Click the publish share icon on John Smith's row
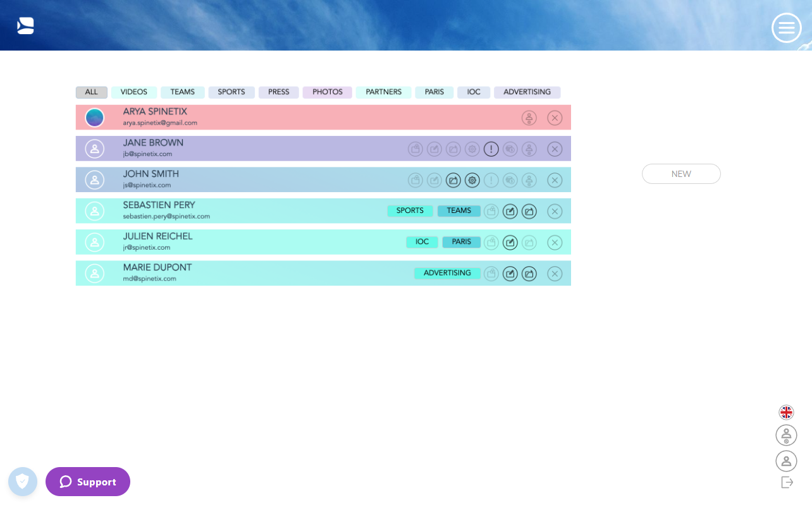Screen dimensions: 812x505 tap(453, 180)
